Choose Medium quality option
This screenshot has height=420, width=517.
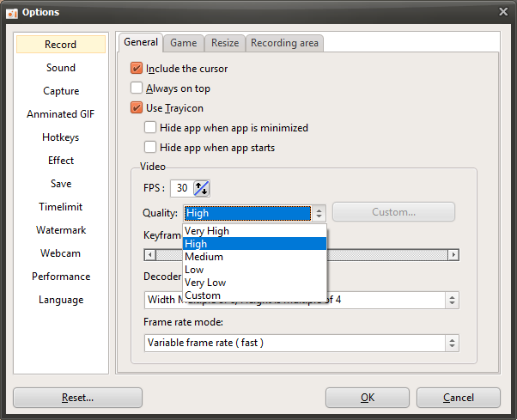click(x=204, y=257)
